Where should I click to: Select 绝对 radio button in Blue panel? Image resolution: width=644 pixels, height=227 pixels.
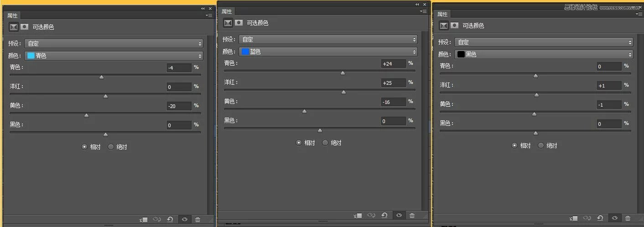click(x=325, y=143)
